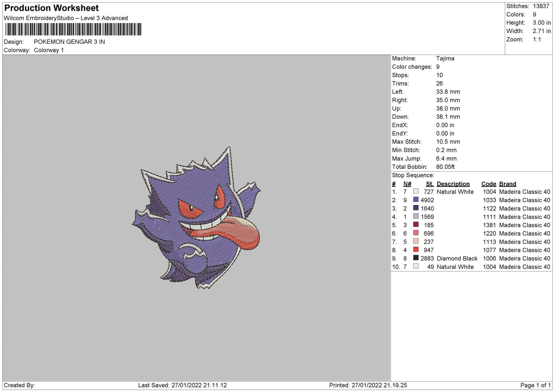
Task: Click the Zoom value 1:1
Action: 537,40
